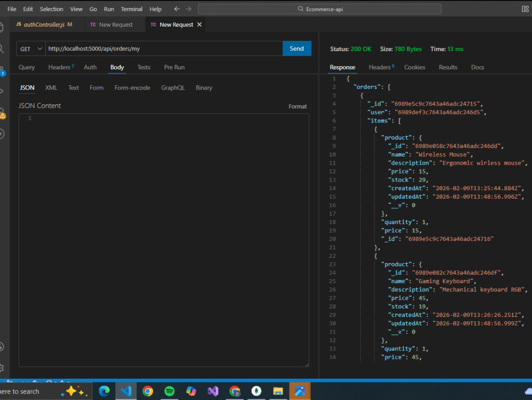This screenshot has height=400, width=532.
Task: Click "Gaming Keyboard" name value
Action: coord(444,281)
